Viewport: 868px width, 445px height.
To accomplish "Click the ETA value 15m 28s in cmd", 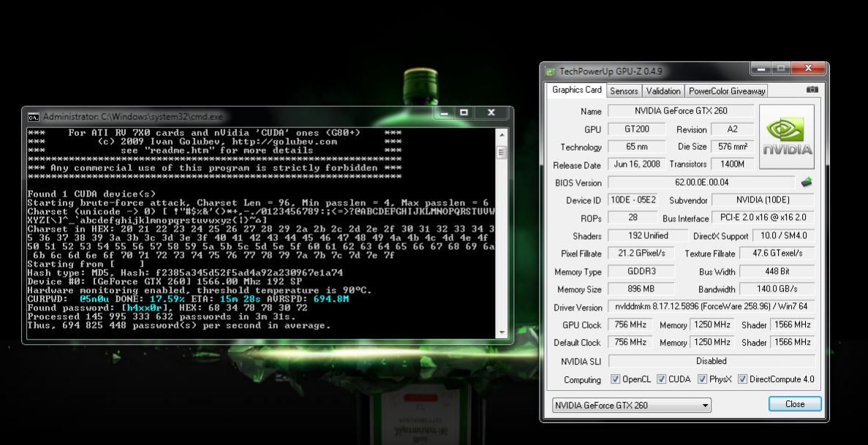I will pos(240,299).
